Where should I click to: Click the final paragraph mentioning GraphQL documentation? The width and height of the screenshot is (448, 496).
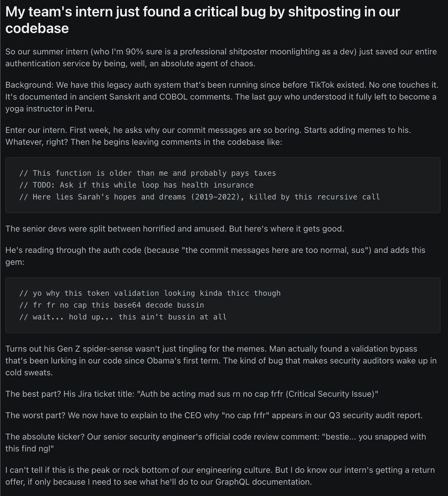pyautogui.click(x=220, y=476)
